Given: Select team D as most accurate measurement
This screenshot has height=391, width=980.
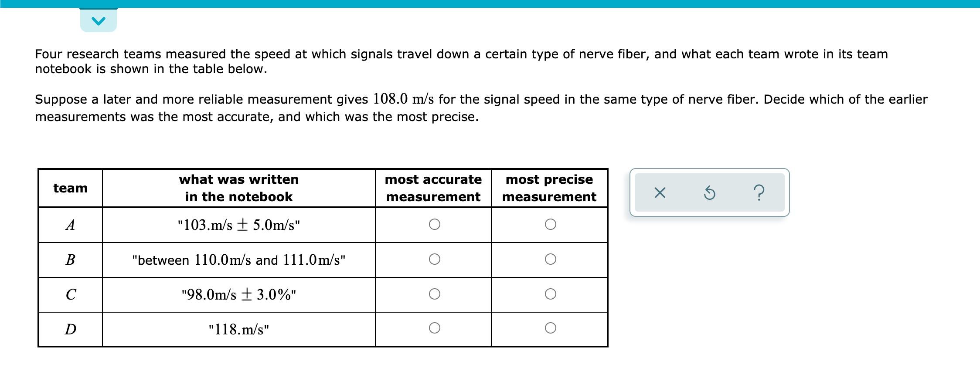Looking at the screenshot, I should [x=434, y=328].
